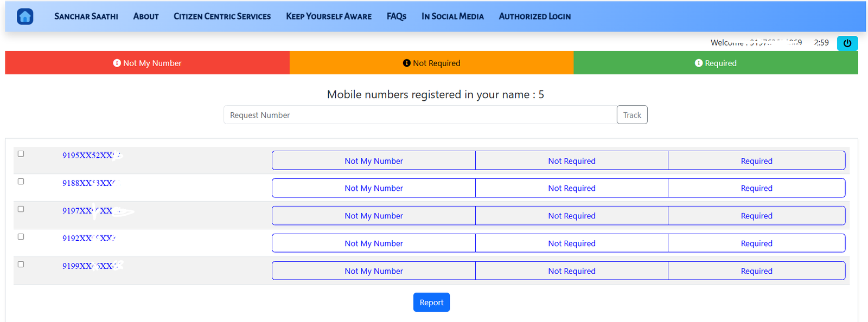This screenshot has height=322, width=868.
Task: Tick checkbox for number 9195XX52XX
Action: pyautogui.click(x=21, y=154)
